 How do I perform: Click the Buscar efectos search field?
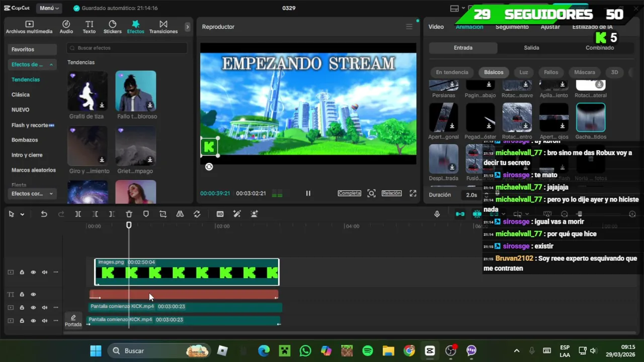pos(127,48)
